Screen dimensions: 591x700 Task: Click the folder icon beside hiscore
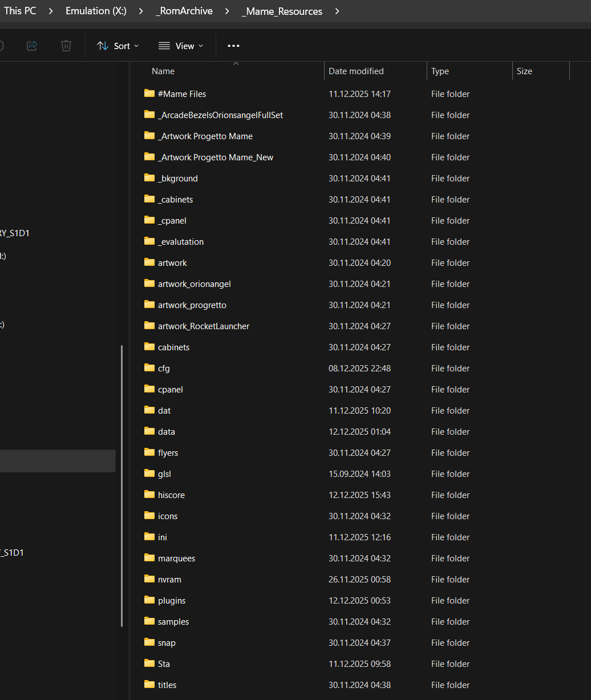149,495
